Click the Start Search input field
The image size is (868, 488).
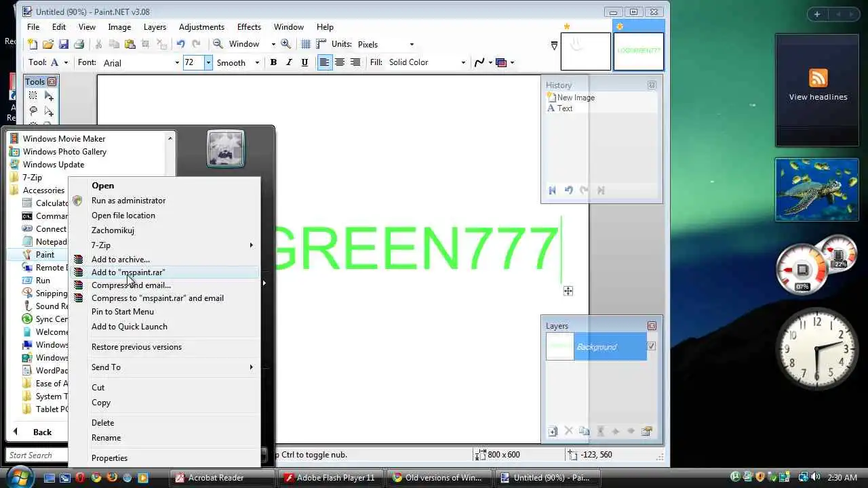pos(36,455)
